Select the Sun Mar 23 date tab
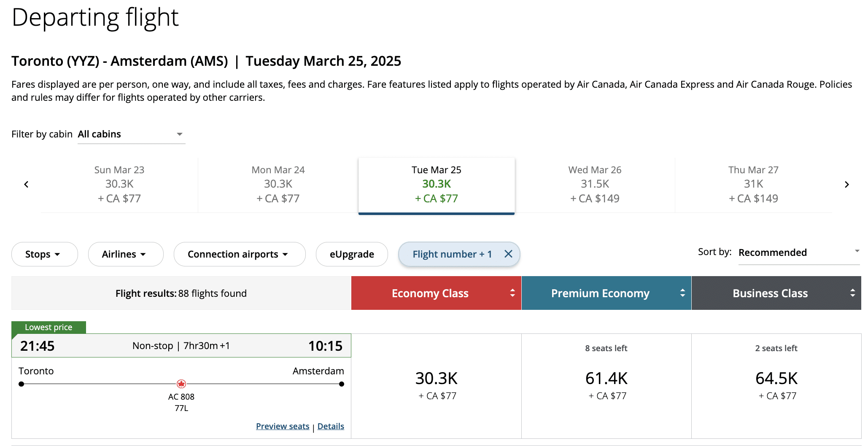 tap(119, 185)
